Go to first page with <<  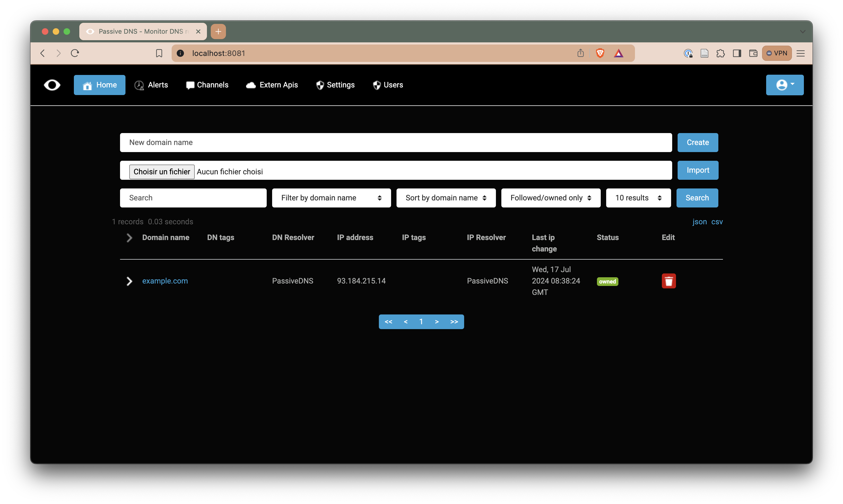388,322
